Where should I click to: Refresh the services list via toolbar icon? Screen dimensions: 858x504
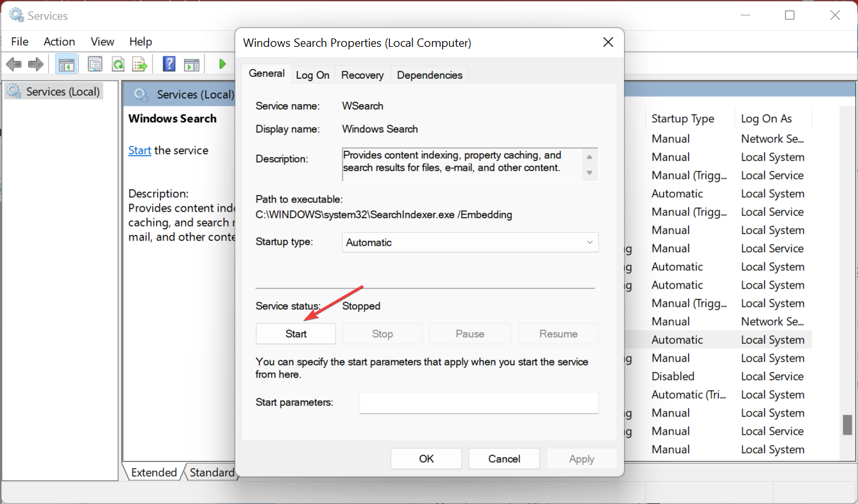[x=118, y=64]
